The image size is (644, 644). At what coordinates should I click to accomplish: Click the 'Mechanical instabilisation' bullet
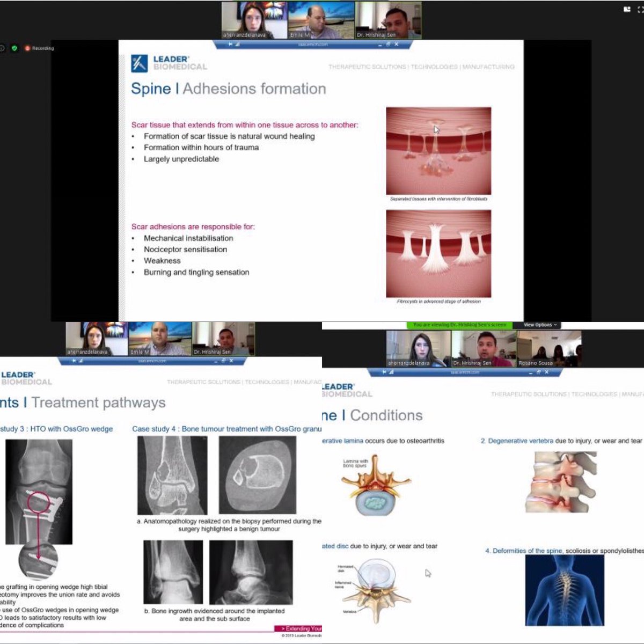[188, 238]
